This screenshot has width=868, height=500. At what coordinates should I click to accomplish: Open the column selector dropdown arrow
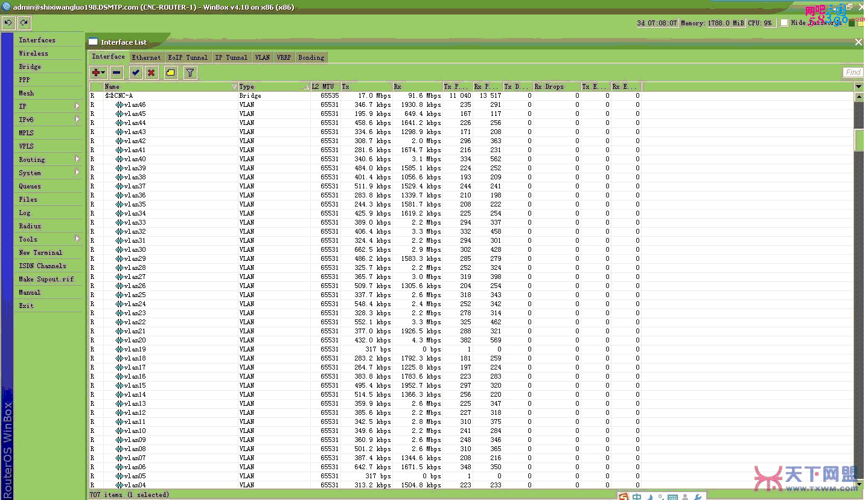pos(859,86)
